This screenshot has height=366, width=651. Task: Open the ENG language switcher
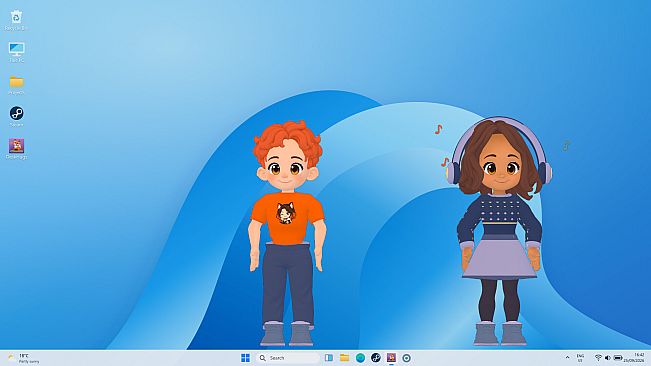pyautogui.click(x=580, y=358)
